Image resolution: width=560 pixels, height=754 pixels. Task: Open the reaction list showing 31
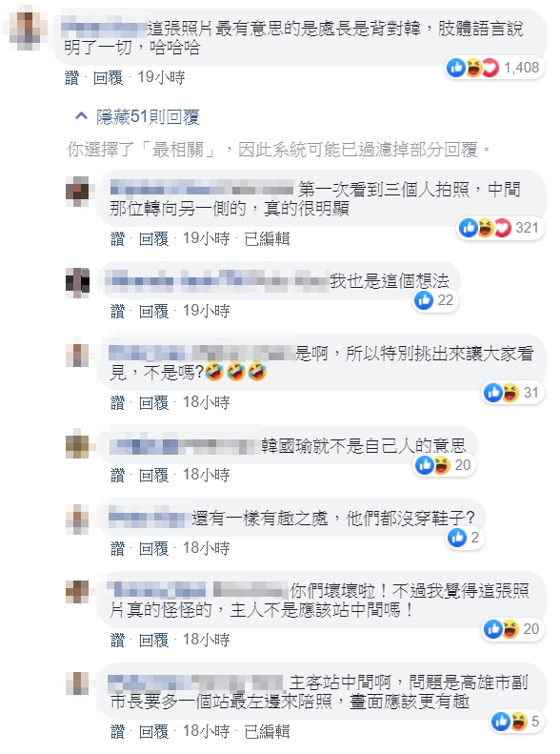(x=512, y=393)
